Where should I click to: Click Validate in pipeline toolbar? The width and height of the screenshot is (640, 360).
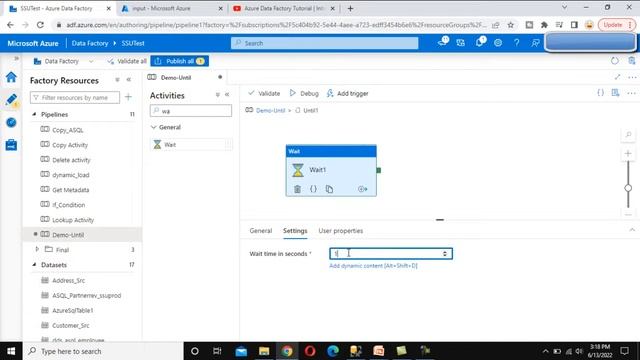[264, 93]
